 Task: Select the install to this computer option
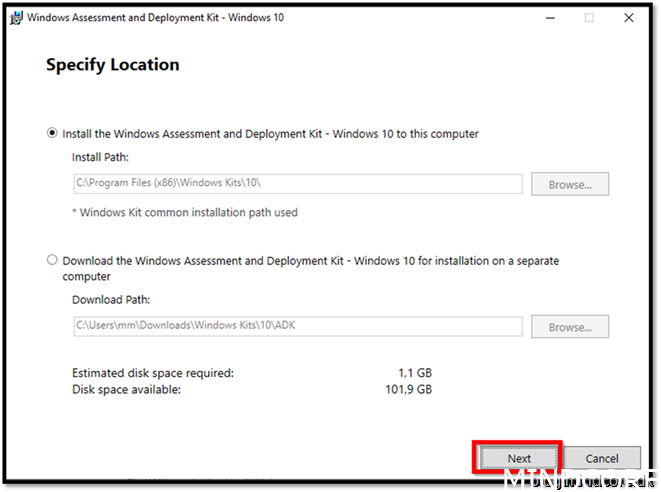click(52, 133)
